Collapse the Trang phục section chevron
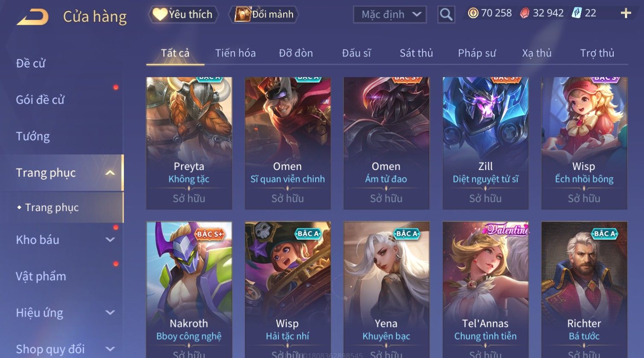Viewport: 644px width, 358px height. tap(110, 173)
